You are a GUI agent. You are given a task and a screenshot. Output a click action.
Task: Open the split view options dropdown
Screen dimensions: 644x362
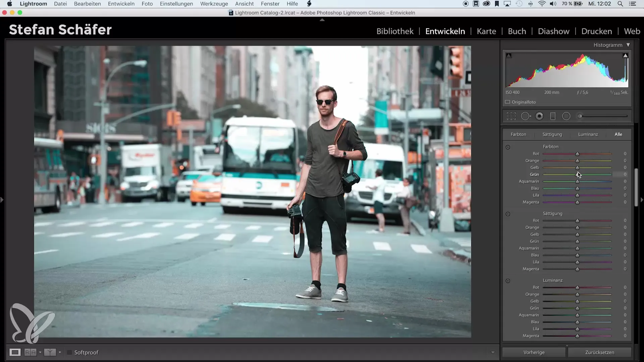[x=60, y=353]
